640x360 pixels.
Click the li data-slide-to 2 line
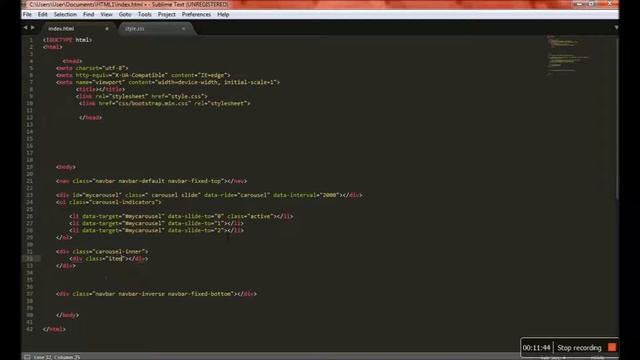pyautogui.click(x=156, y=230)
